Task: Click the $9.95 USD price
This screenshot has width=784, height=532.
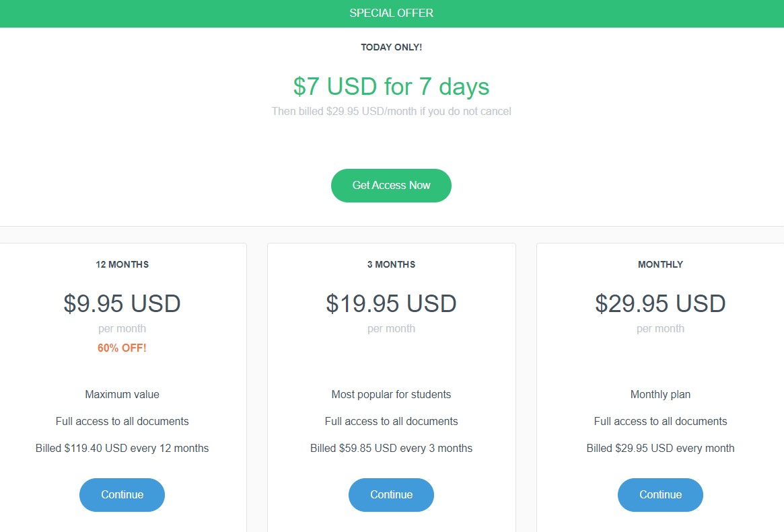Action: 122,303
